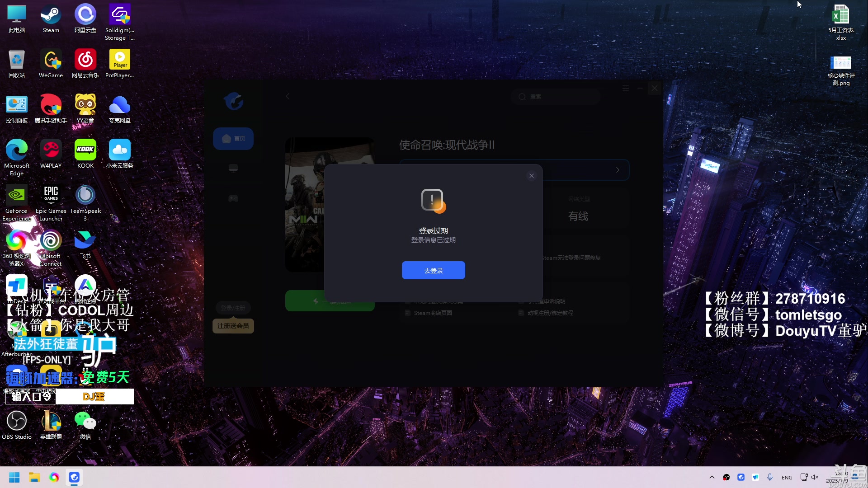Click 注册成员 button at bottom

tap(232, 326)
